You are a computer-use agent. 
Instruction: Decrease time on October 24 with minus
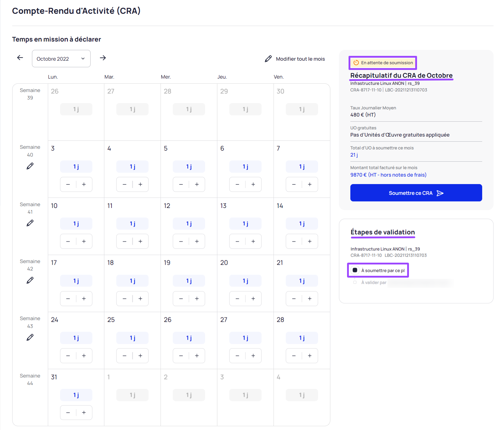pos(68,356)
